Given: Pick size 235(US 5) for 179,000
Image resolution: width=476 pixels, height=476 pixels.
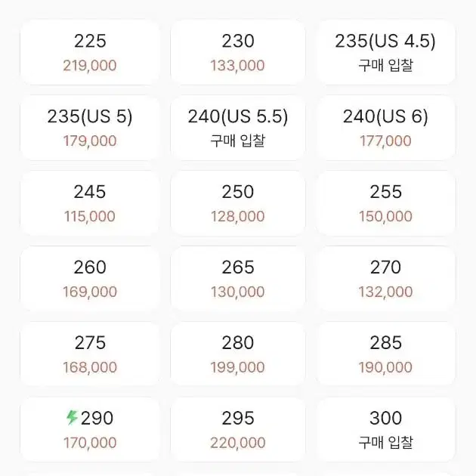Looking at the screenshot, I should 90,128.
